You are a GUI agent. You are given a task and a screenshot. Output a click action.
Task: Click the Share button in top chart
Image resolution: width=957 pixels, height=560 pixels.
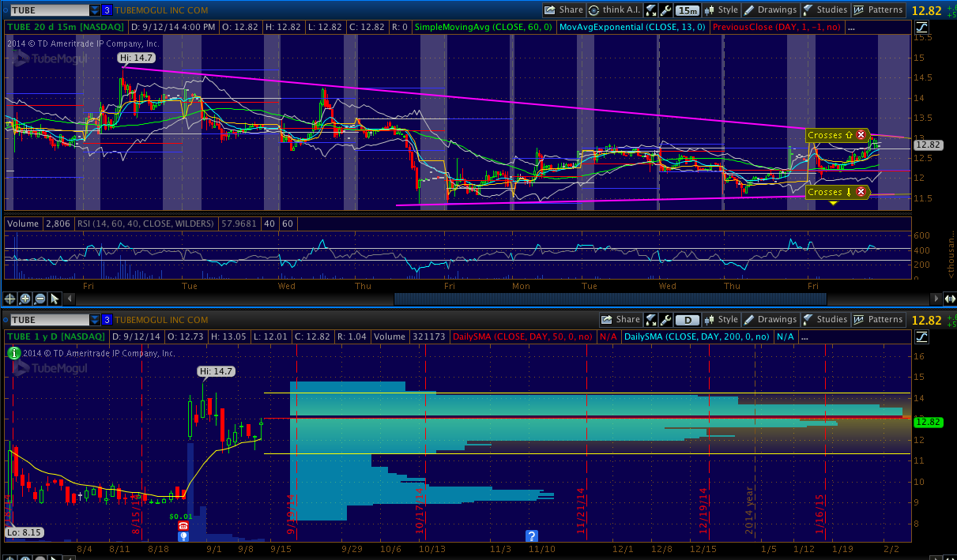563,10
